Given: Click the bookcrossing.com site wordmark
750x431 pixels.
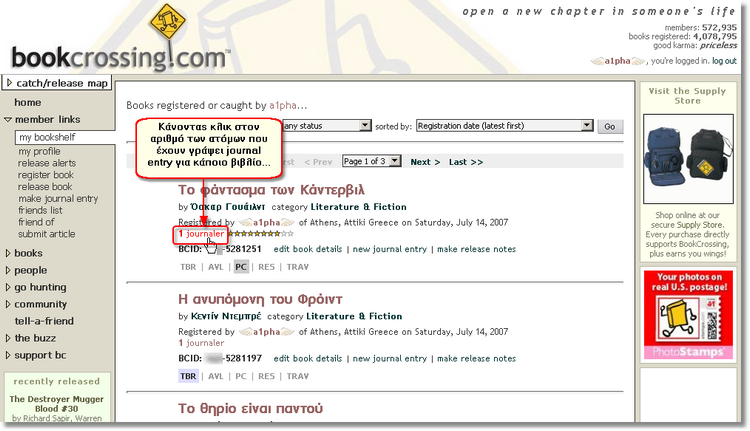Looking at the screenshot, I should coord(120,56).
